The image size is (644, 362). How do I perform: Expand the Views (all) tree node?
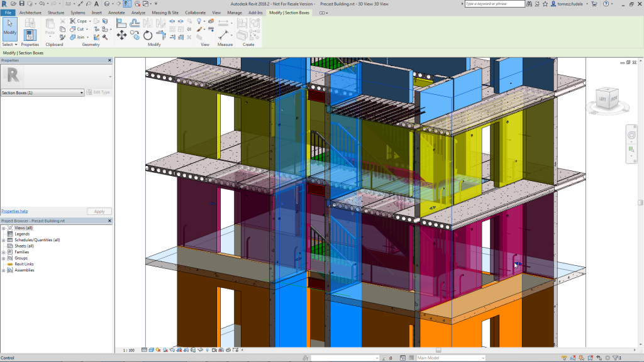[x=4, y=228]
